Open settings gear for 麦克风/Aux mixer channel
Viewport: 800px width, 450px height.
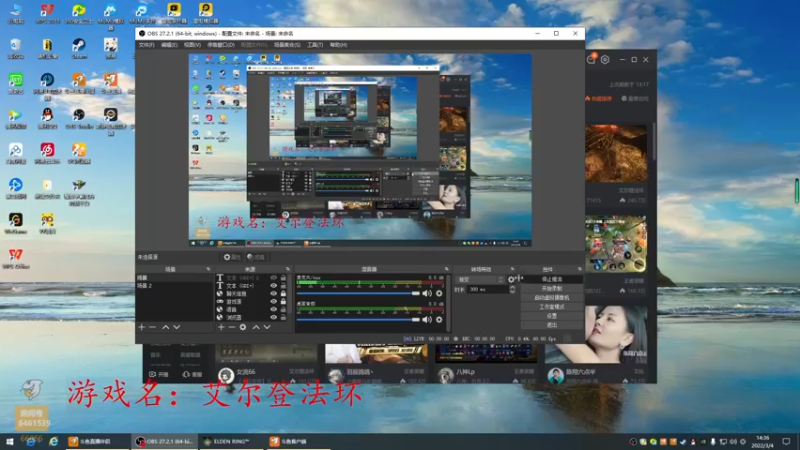coord(439,293)
